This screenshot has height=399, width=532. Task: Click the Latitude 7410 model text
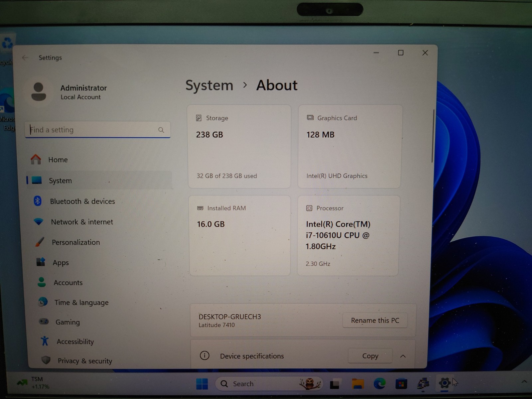[216, 325]
